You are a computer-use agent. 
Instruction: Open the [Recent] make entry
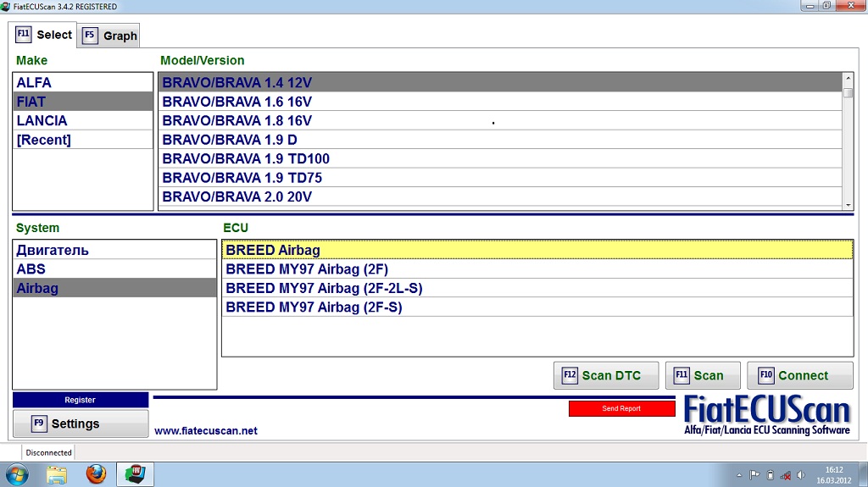click(x=82, y=140)
